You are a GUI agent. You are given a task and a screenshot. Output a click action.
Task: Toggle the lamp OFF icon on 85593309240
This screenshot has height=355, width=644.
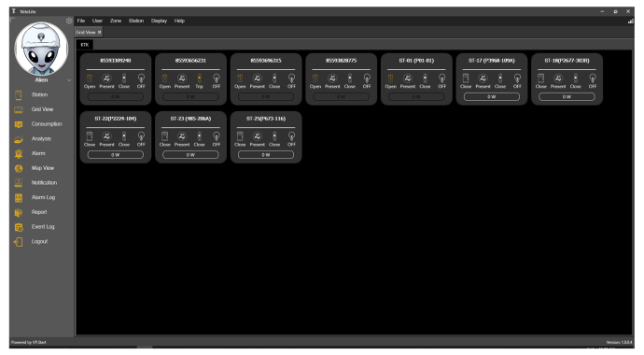pos(141,78)
